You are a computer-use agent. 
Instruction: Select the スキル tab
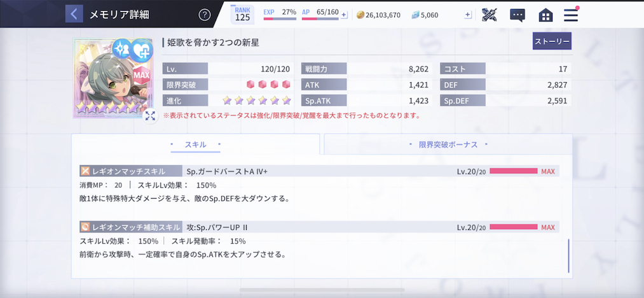(x=196, y=145)
